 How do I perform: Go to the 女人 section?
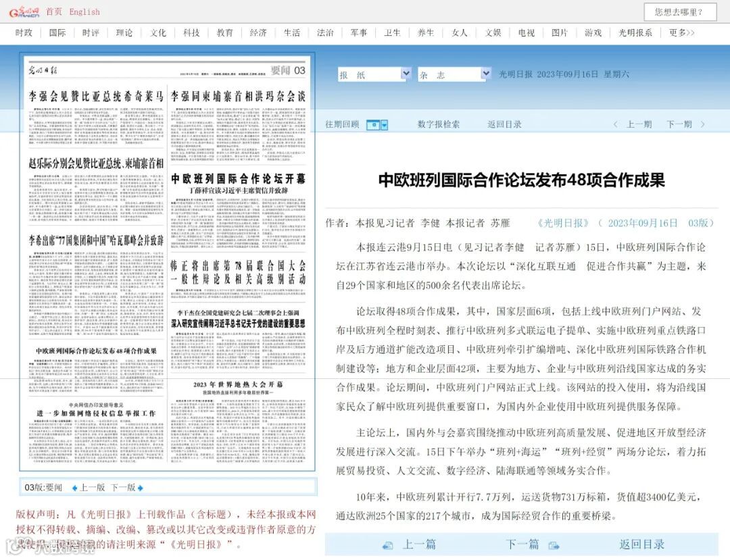click(x=460, y=32)
